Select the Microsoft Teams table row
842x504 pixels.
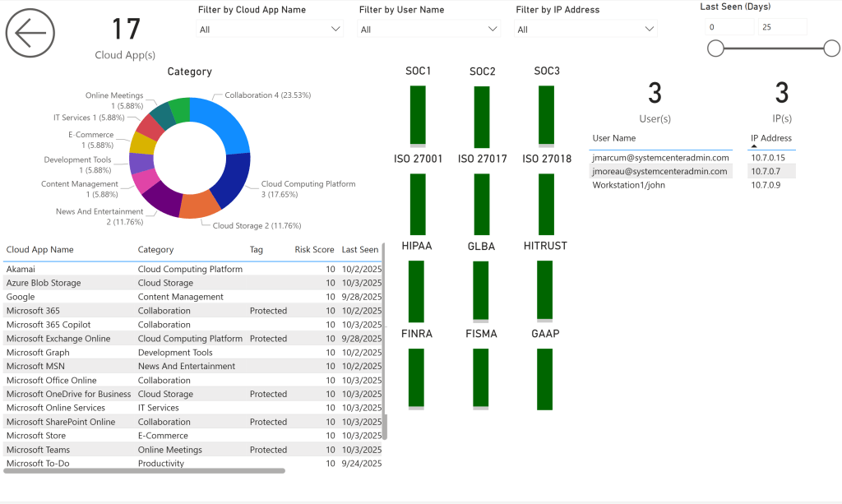pos(38,450)
